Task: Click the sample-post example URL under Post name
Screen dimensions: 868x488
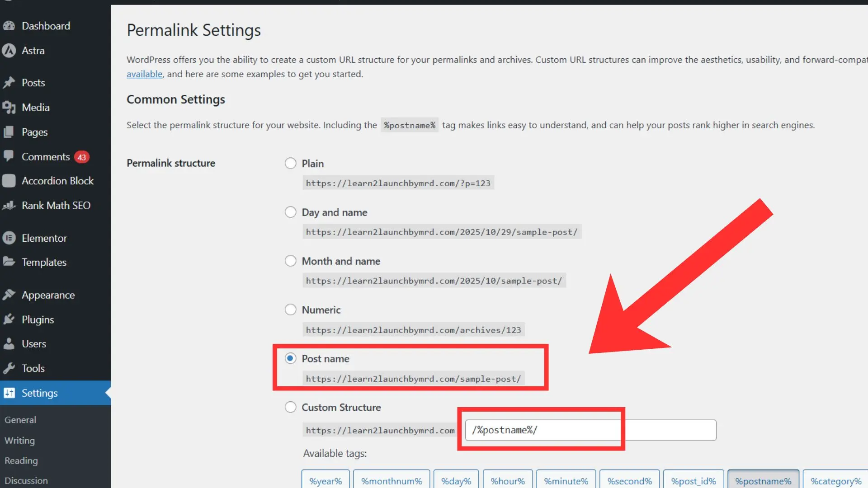Action: (x=413, y=379)
